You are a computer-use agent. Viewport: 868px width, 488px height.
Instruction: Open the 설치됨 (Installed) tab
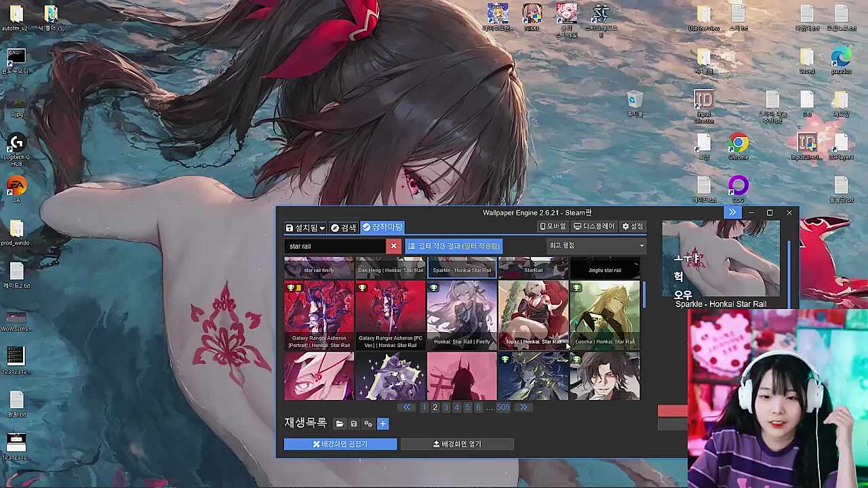tap(305, 228)
